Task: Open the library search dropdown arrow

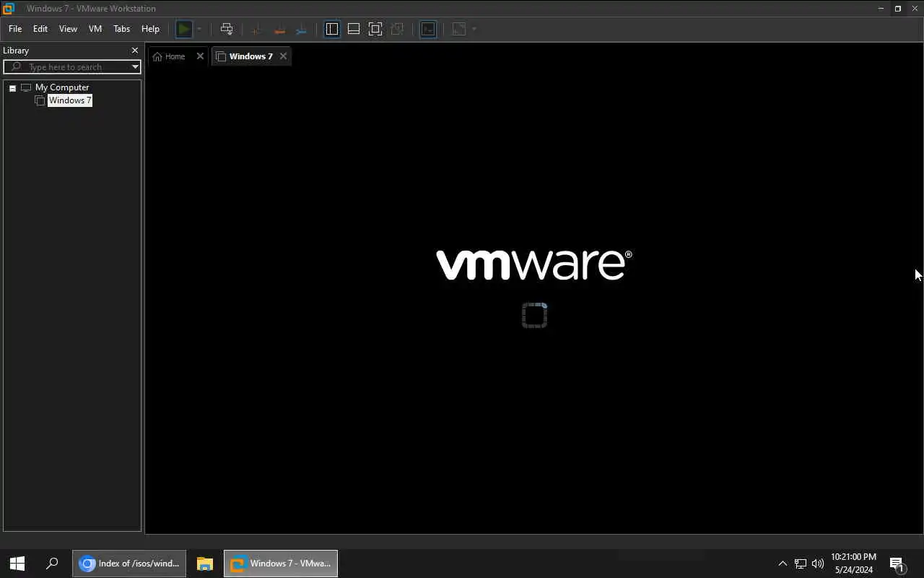Action: [x=135, y=66]
